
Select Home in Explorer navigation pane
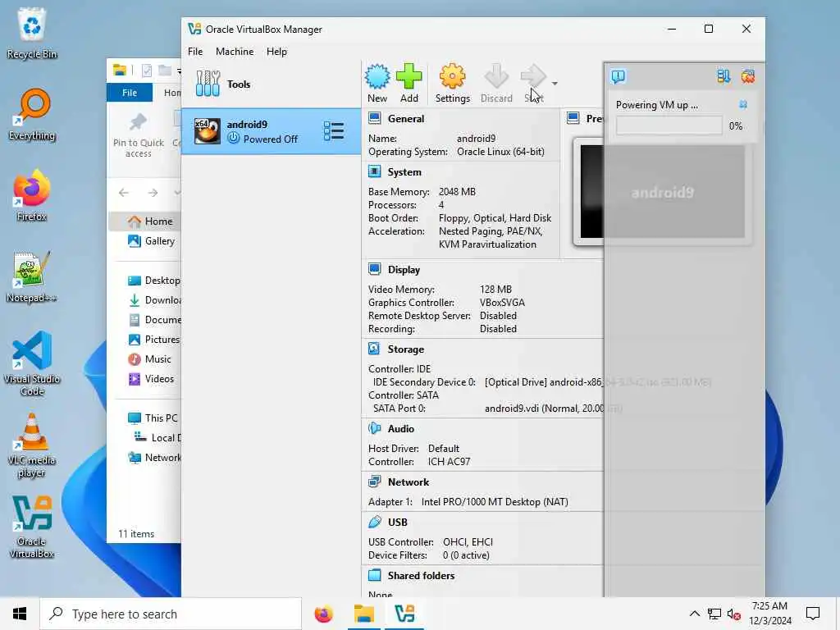coord(145,221)
